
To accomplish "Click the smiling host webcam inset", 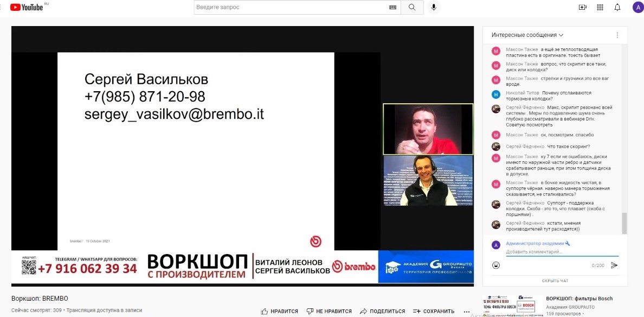I will click(x=428, y=181).
